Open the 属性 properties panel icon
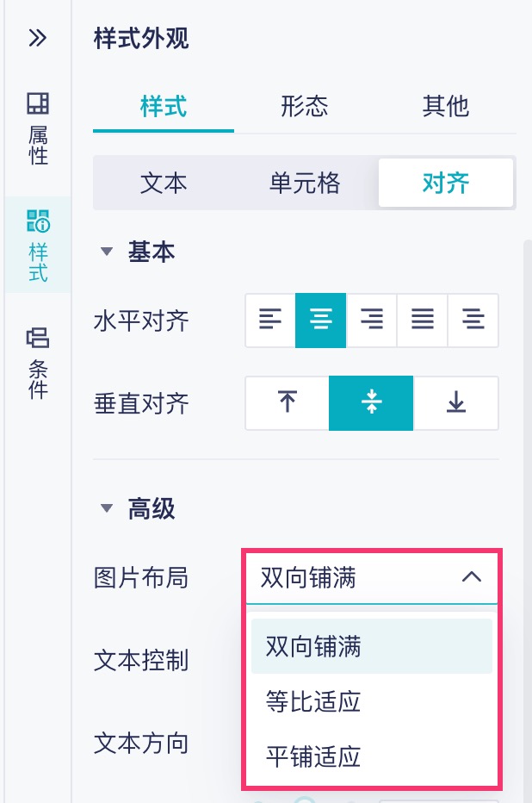 tap(38, 128)
